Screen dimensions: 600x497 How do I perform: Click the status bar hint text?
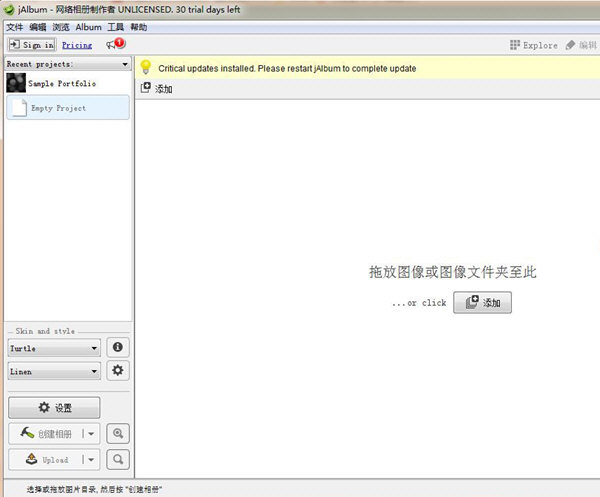click(94, 489)
